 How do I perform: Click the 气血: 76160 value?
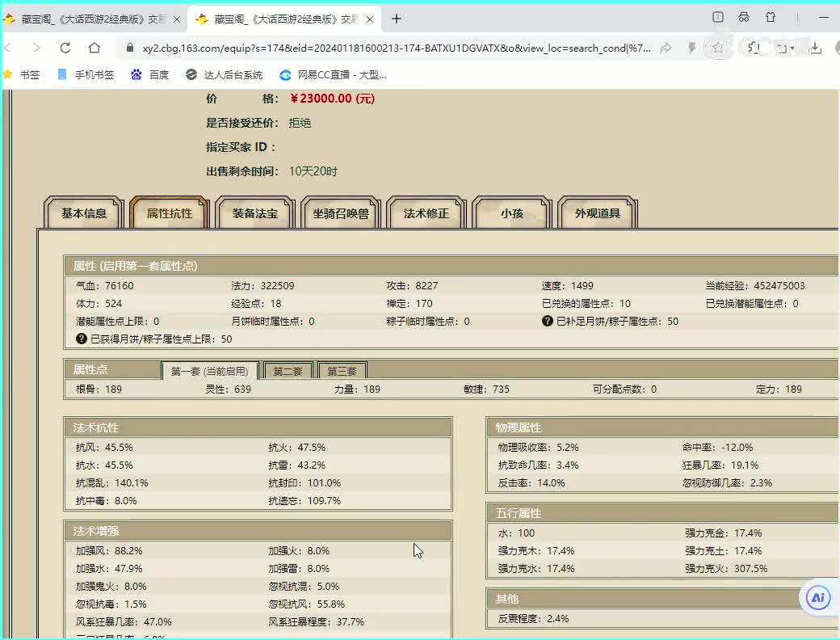(104, 286)
